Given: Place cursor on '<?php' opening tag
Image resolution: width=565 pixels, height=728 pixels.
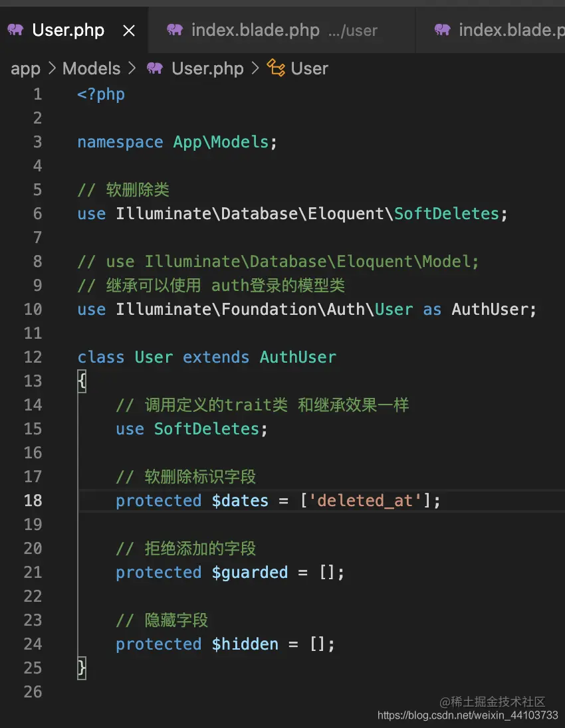Looking at the screenshot, I should [x=101, y=94].
